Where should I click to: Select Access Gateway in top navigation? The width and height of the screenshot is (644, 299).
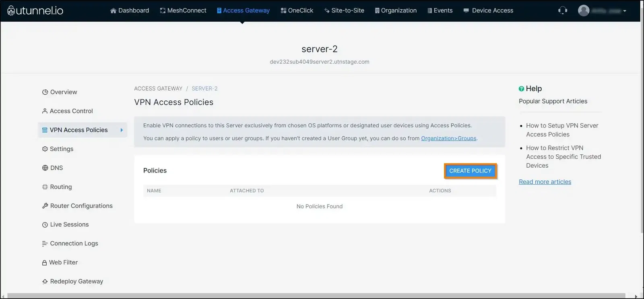(243, 10)
